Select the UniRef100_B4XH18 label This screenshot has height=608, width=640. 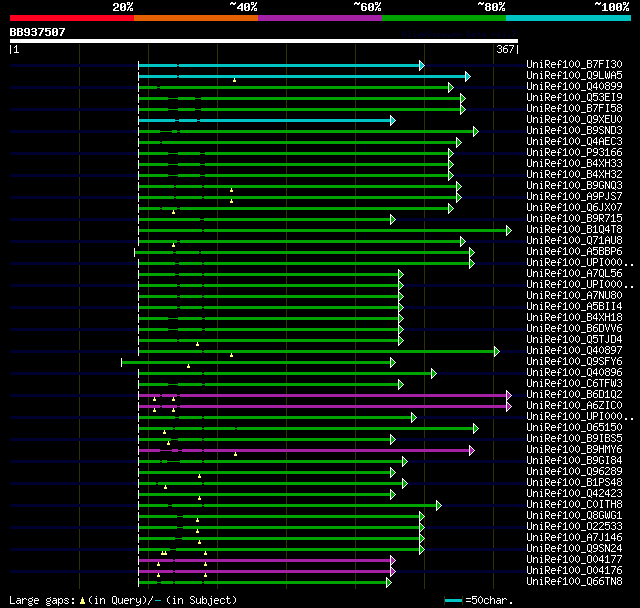(x=574, y=318)
